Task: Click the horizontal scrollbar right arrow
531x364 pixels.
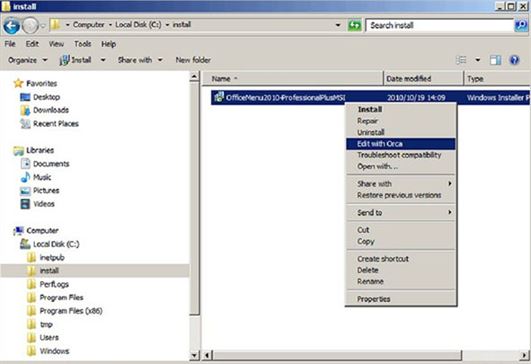Action: pos(525,355)
